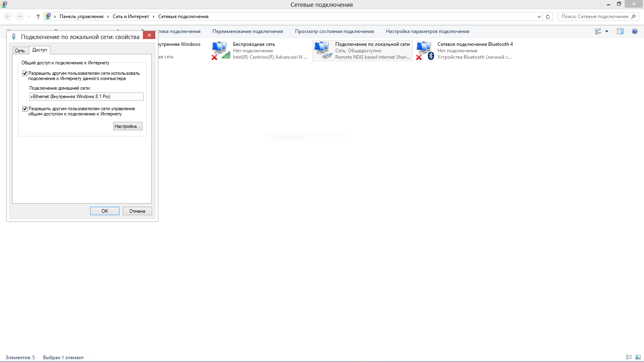
Task: Expand the view options dropdown arrow
Action: pyautogui.click(x=607, y=31)
